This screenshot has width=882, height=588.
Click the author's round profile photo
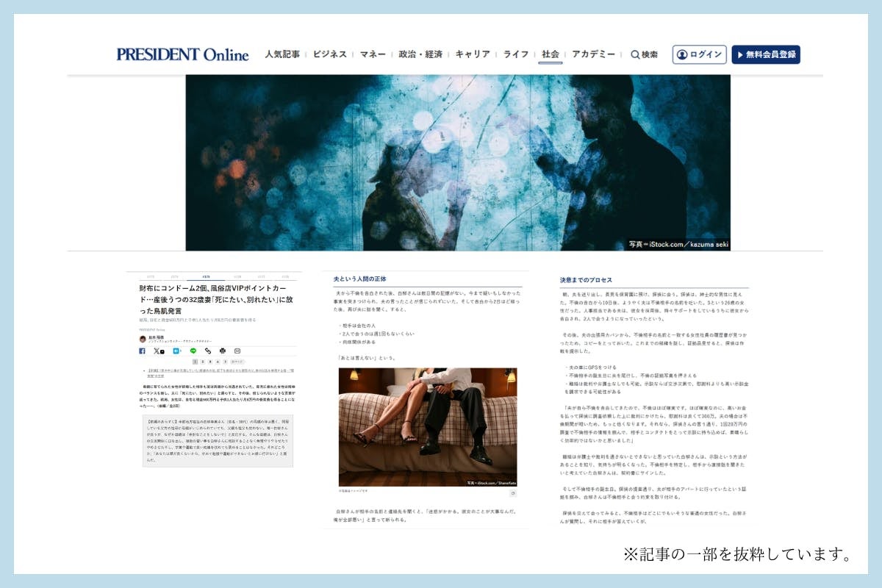tap(143, 339)
